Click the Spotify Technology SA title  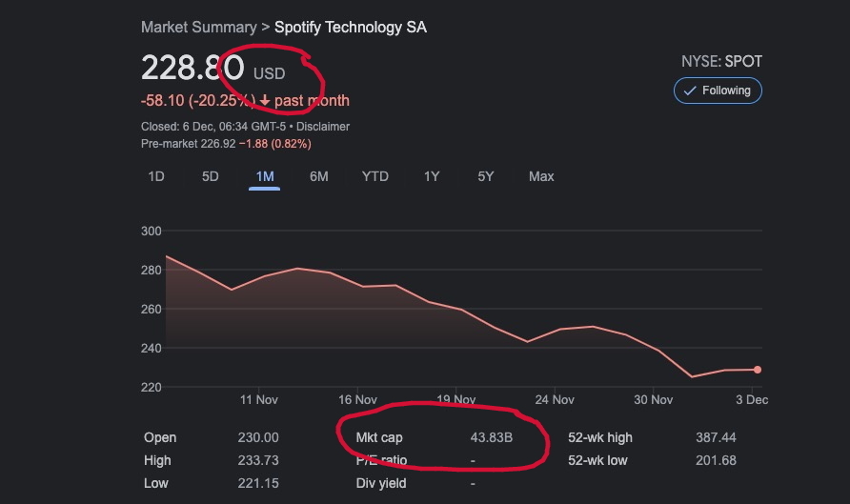tap(351, 27)
